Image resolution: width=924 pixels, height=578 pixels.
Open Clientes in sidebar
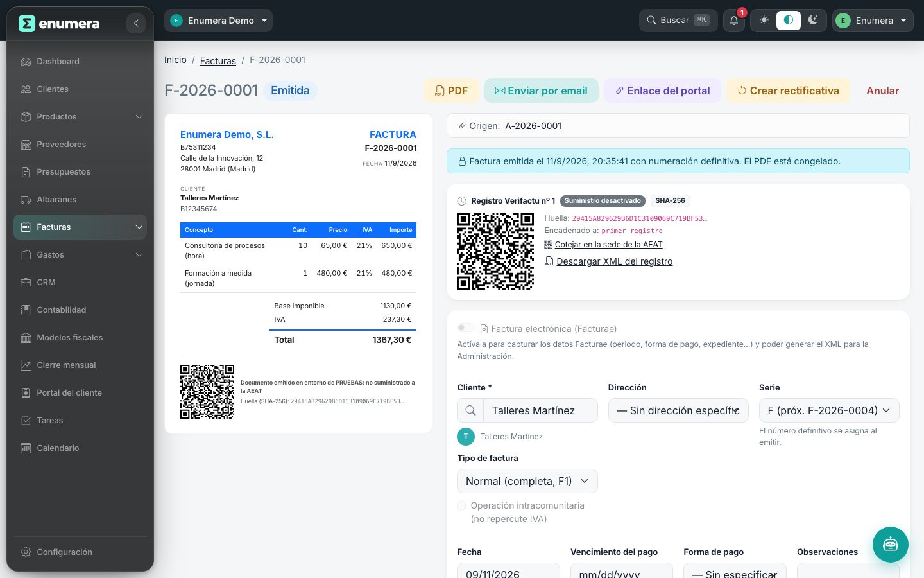(x=80, y=89)
